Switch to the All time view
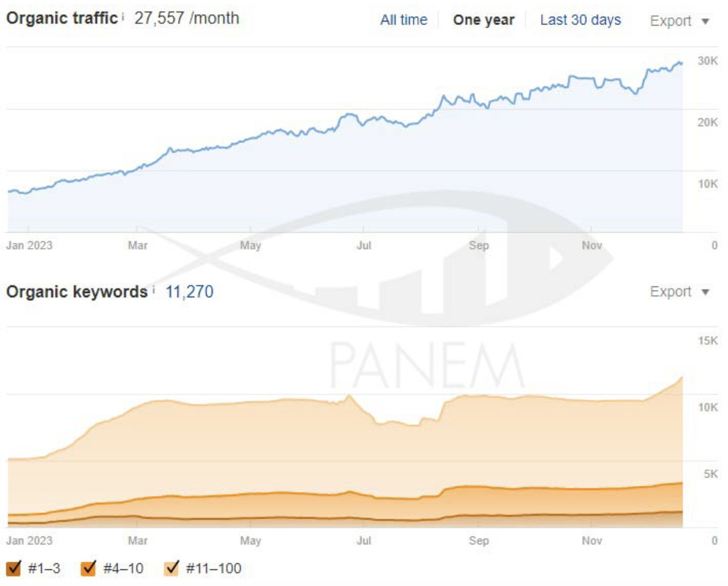The width and height of the screenshot is (728, 586). [x=405, y=20]
